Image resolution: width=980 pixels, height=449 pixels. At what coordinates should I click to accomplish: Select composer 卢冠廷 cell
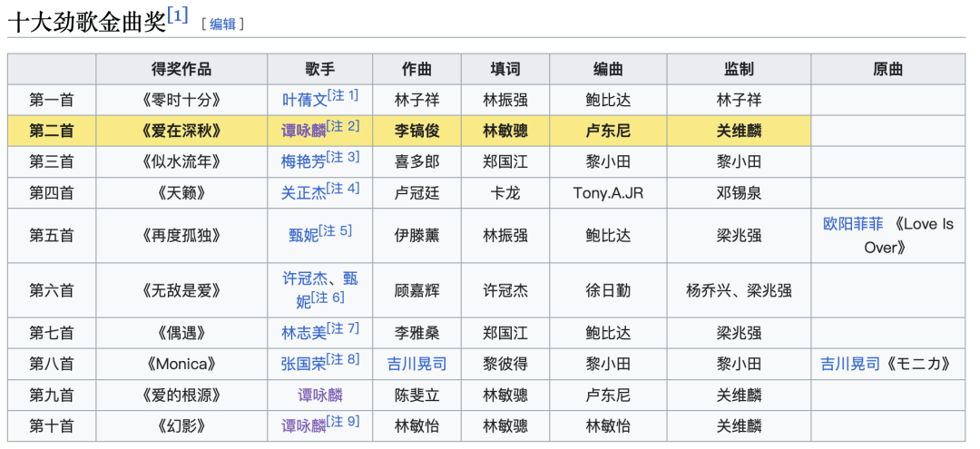(x=416, y=193)
